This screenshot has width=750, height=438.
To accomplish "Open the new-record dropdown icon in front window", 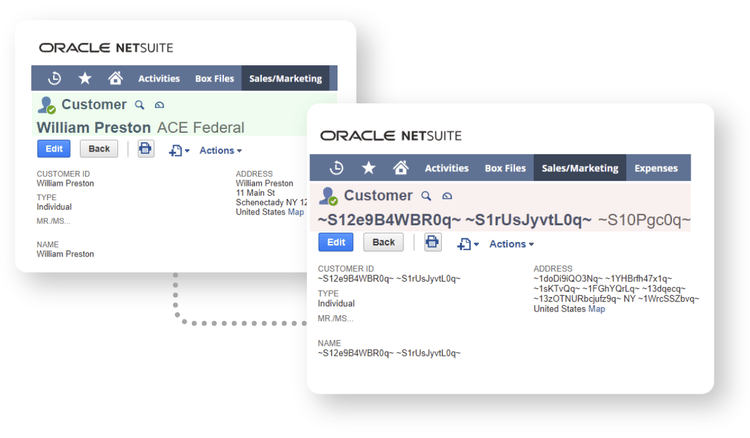I will 468,244.
